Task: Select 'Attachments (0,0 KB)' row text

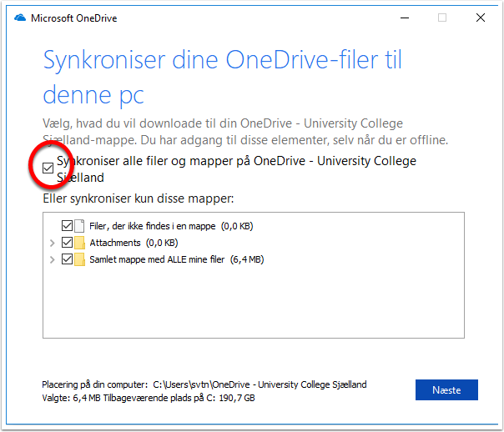Action: coord(134,243)
